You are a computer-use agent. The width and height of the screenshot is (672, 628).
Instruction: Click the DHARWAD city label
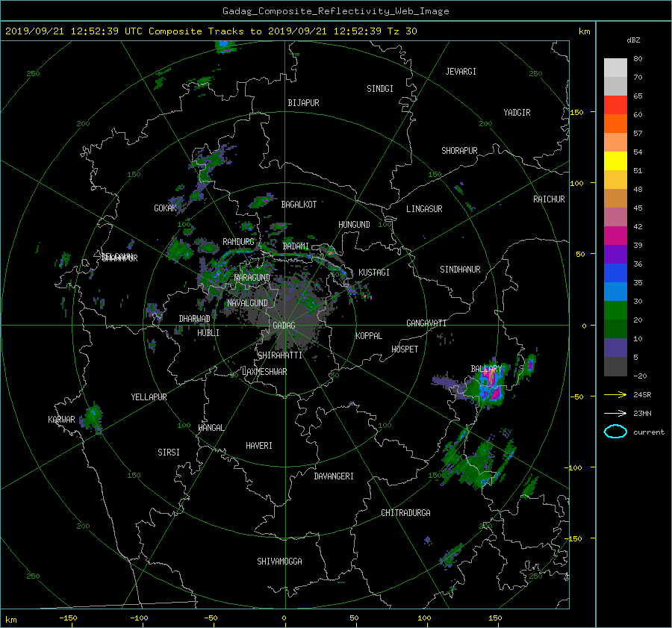[195, 319]
